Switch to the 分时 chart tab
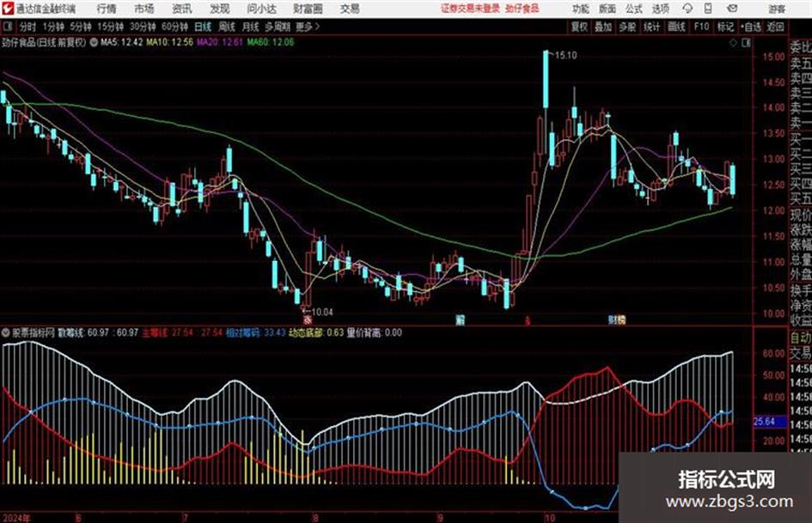The width and height of the screenshot is (812, 523). click(28, 27)
